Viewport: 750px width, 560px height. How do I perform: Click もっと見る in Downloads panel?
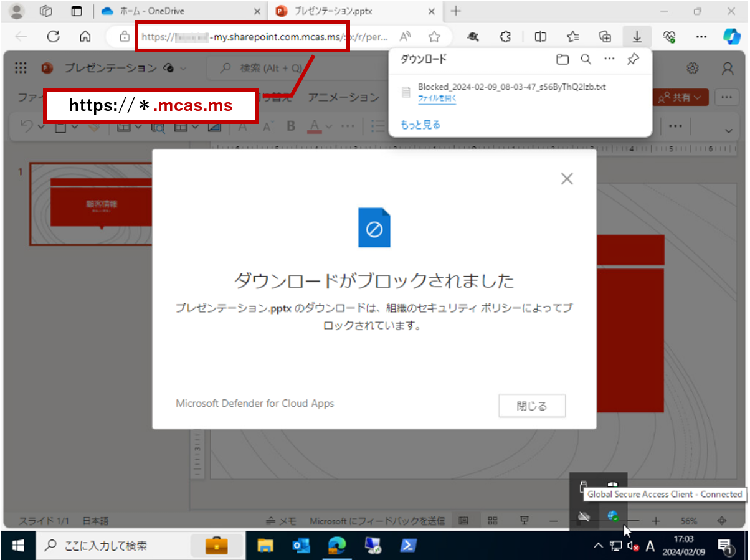click(x=420, y=125)
